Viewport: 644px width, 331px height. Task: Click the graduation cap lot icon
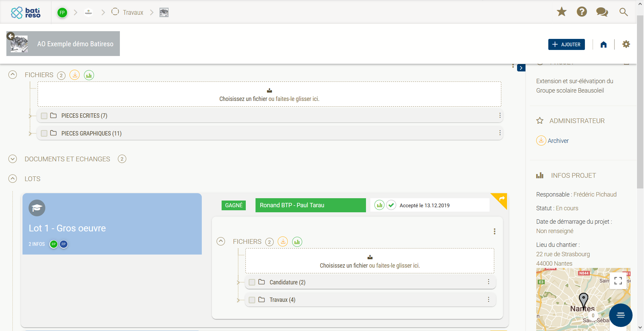37,208
